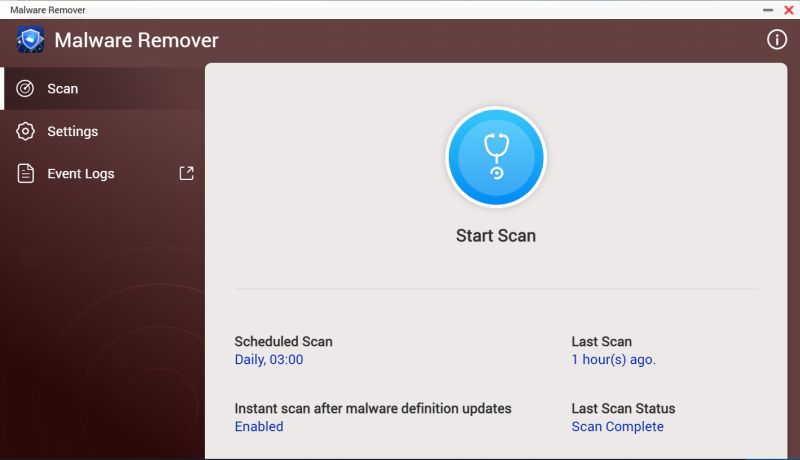Viewport: 800px width, 460px height.
Task: Open Event Logs external link icon
Action: tap(186, 173)
